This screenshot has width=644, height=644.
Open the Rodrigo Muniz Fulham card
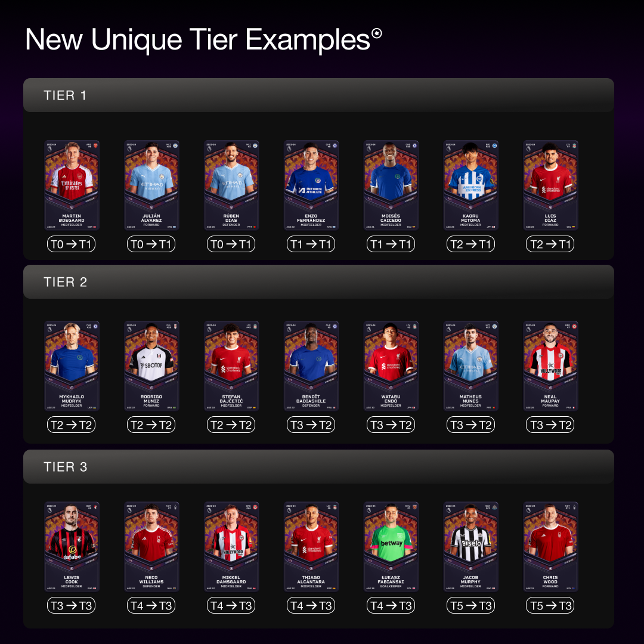point(151,366)
